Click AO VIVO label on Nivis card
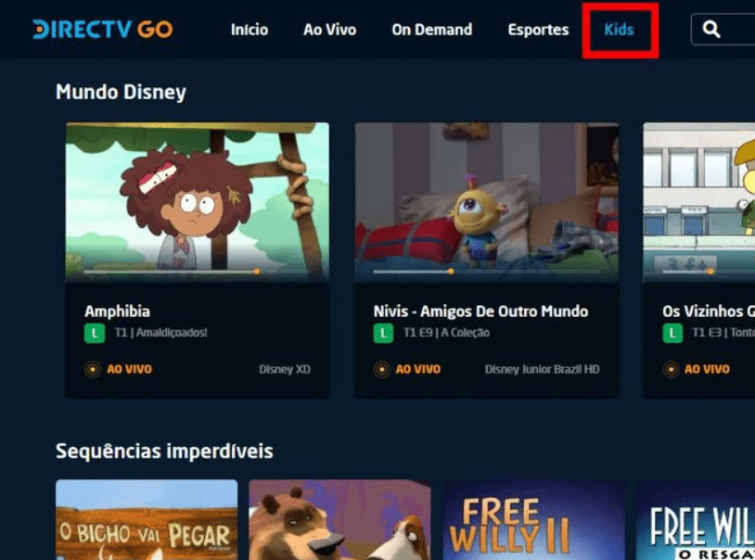Viewport: 755px width, 560px height. click(x=418, y=369)
